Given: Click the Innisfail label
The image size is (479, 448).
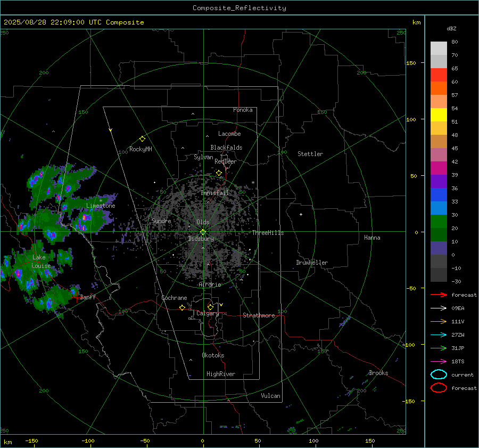Looking at the screenshot, I should (214, 193).
